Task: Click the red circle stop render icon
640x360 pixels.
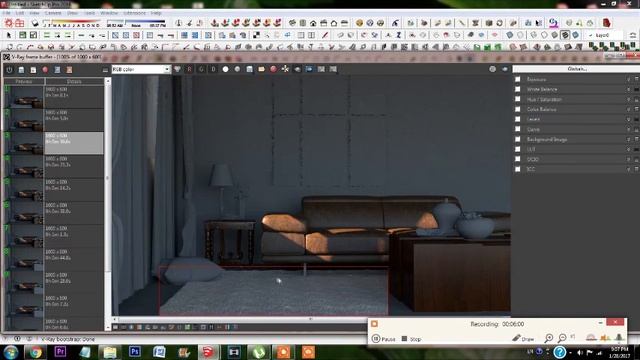Action: (x=273, y=69)
